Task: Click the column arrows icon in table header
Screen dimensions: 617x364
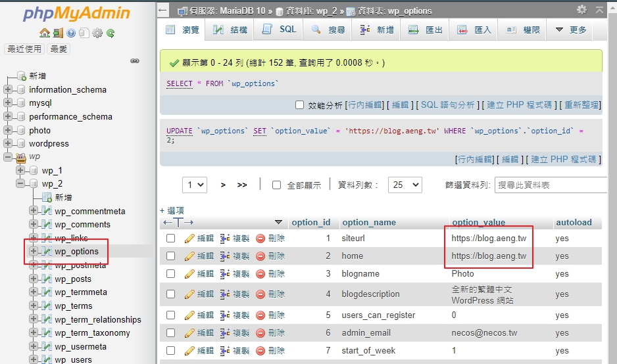Action: 178,223
